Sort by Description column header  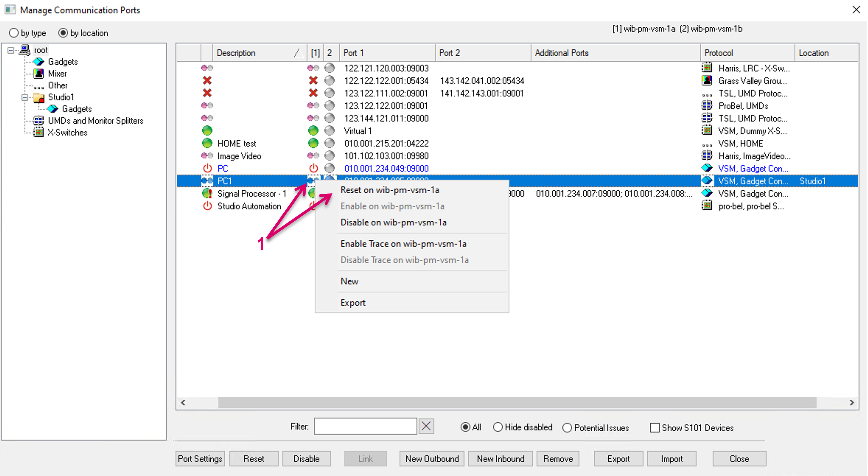tap(236, 53)
